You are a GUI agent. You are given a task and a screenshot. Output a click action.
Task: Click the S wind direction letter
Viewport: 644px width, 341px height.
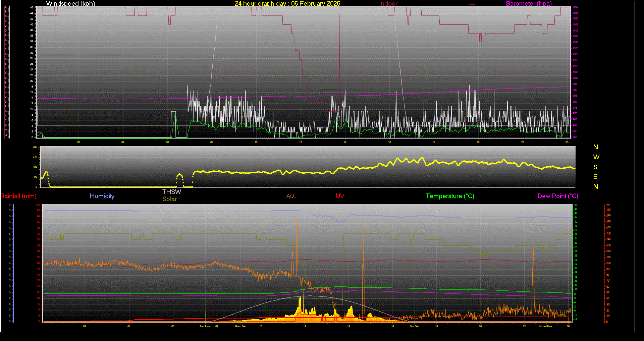pyautogui.click(x=595, y=167)
